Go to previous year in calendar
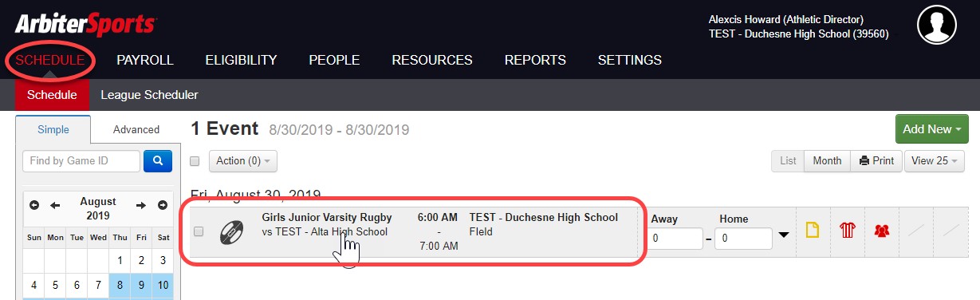The image size is (980, 300). tap(34, 205)
